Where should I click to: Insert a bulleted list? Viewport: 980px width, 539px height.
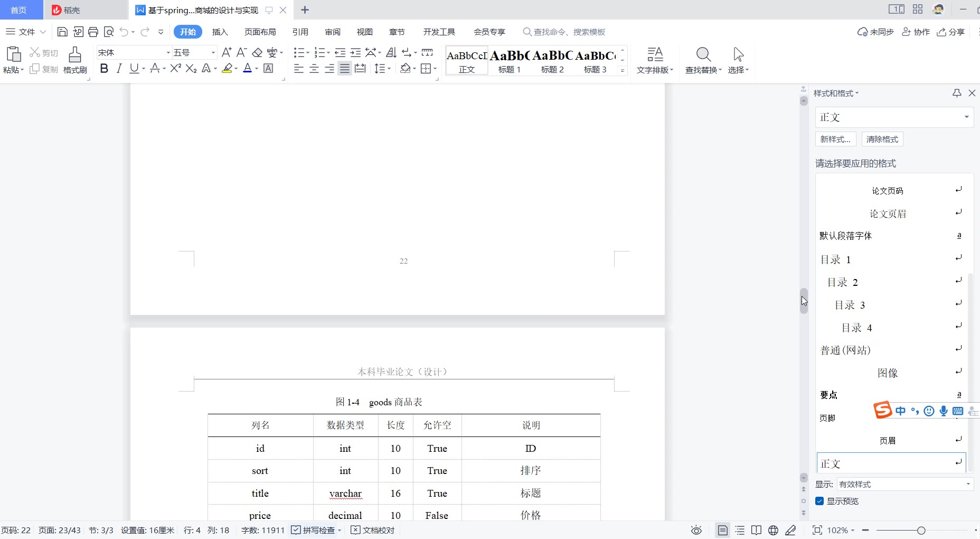pos(299,52)
